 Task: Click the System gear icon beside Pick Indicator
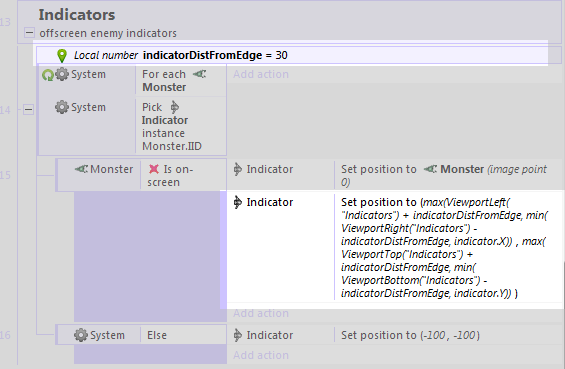point(62,107)
